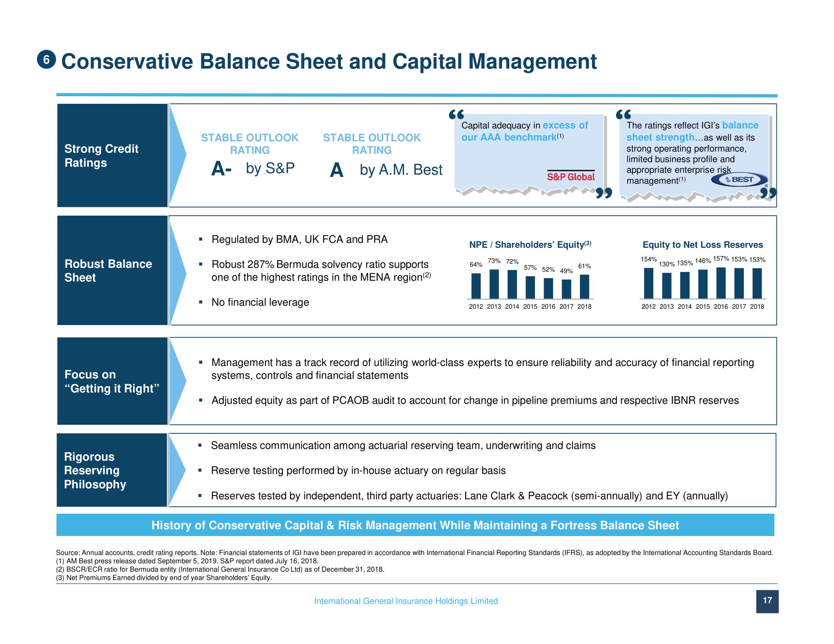The height and width of the screenshot is (644, 834).
Task: Click the Seamless communication bullet
Action: 403,445
